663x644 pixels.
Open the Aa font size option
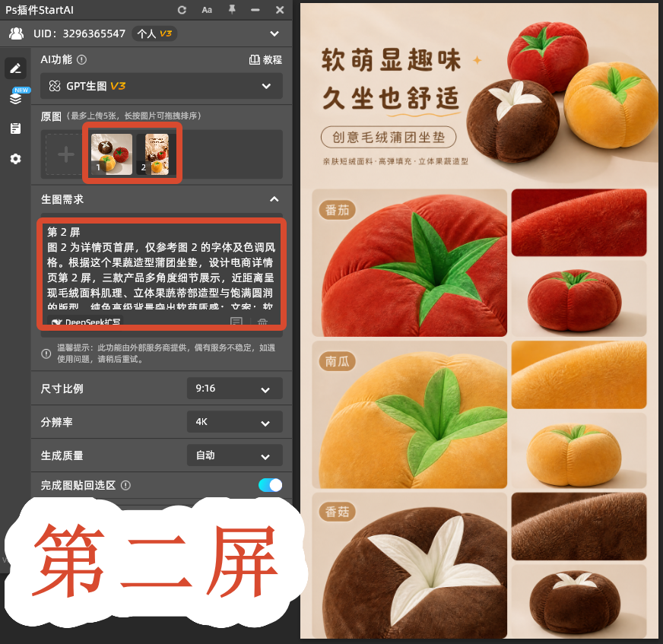point(207,10)
